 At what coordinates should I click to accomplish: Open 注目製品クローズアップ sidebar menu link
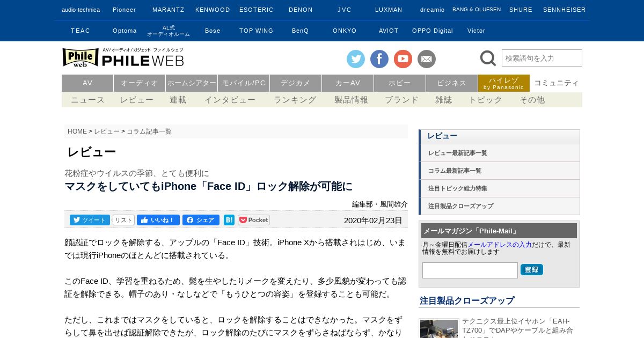tap(499, 206)
